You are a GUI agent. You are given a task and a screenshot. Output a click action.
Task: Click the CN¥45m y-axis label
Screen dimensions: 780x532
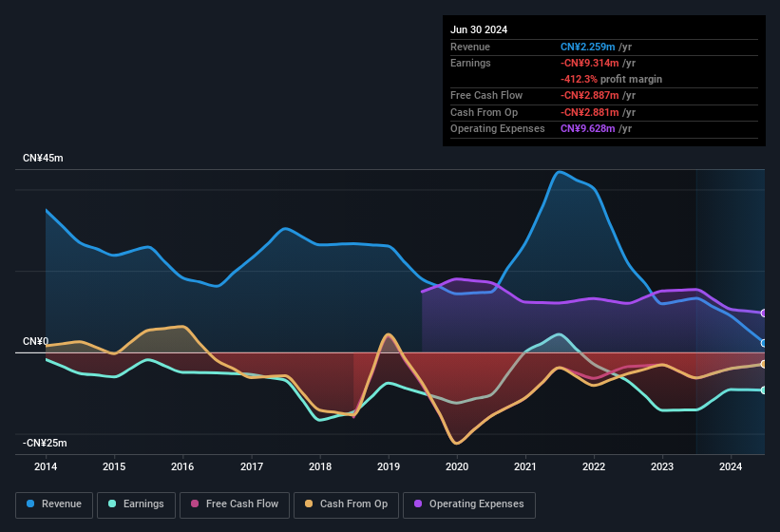pyautogui.click(x=43, y=158)
